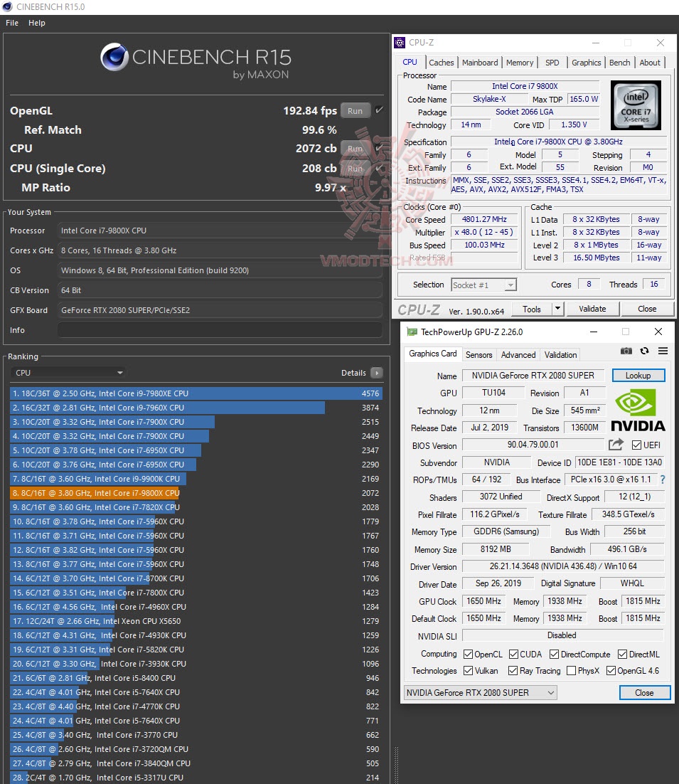The width and height of the screenshot is (679, 784).
Task: Toggle the Ray Tracing checkbox
Action: pyautogui.click(x=513, y=670)
